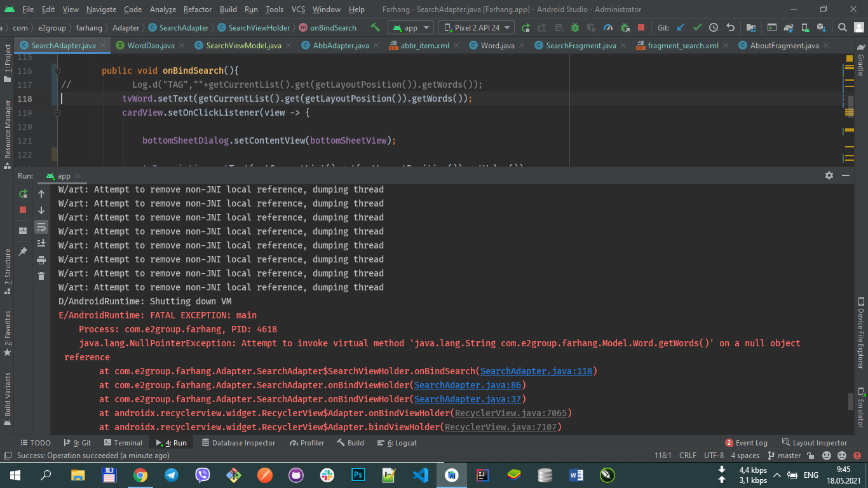
Task: Open AVD Manager icon in toolbar
Action: (x=804, y=27)
